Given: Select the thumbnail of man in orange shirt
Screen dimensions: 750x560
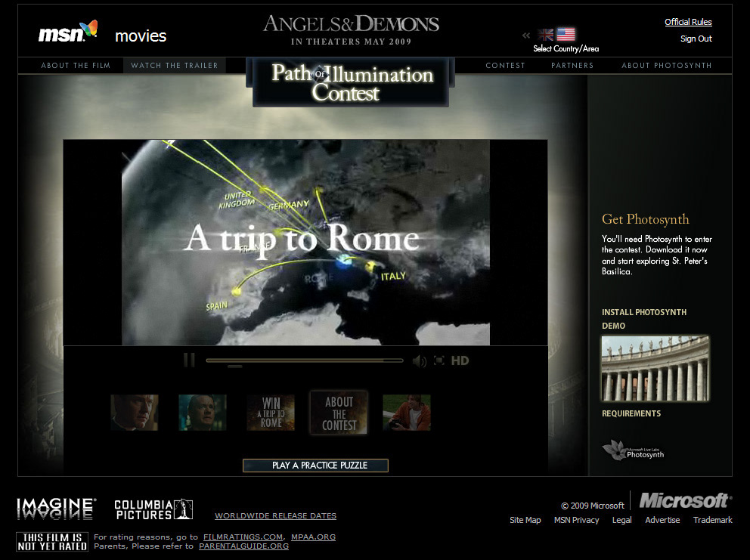Looking at the screenshot, I should [407, 412].
